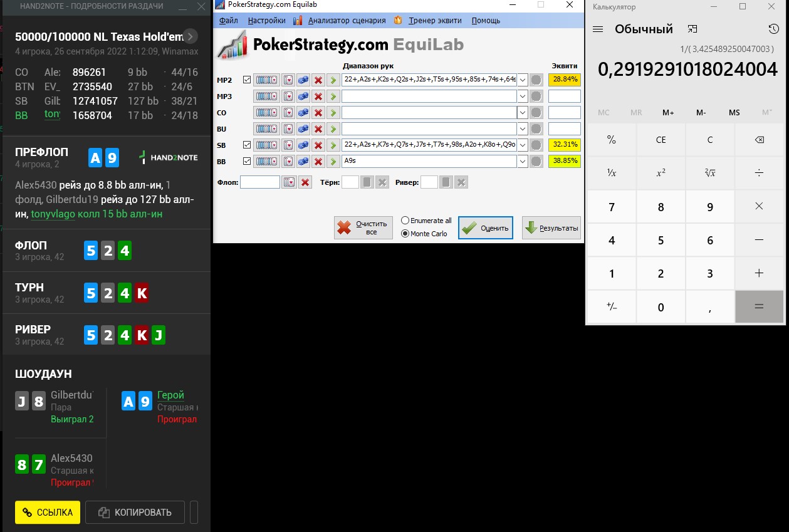Click calculator divide key
The height and width of the screenshot is (532, 789).
point(759,174)
